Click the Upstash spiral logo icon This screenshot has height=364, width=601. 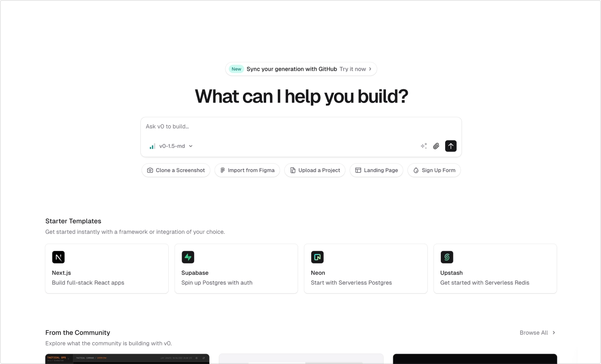click(447, 257)
